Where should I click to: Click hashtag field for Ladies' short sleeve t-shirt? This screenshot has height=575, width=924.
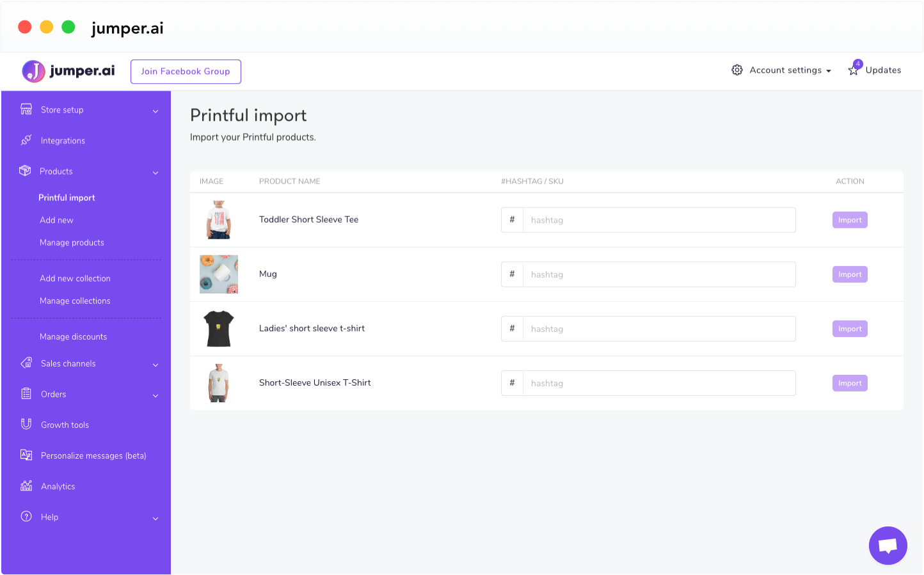(659, 329)
